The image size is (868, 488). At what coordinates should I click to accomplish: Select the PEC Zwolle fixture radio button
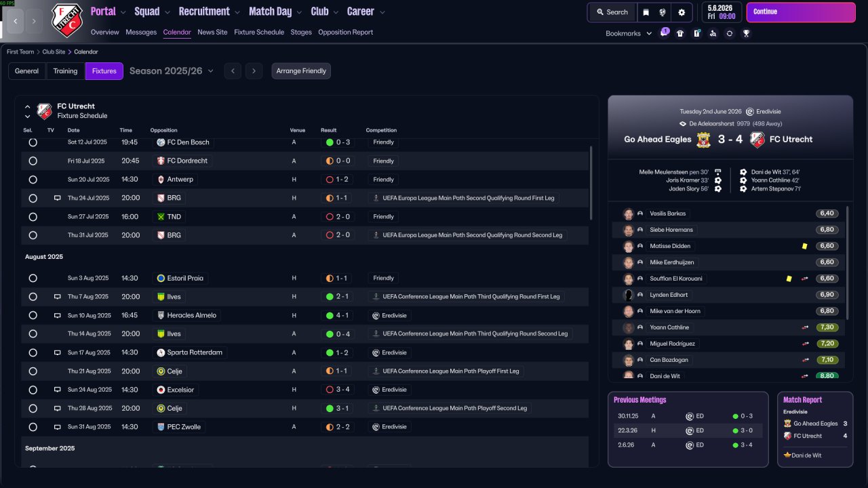coord(33,427)
